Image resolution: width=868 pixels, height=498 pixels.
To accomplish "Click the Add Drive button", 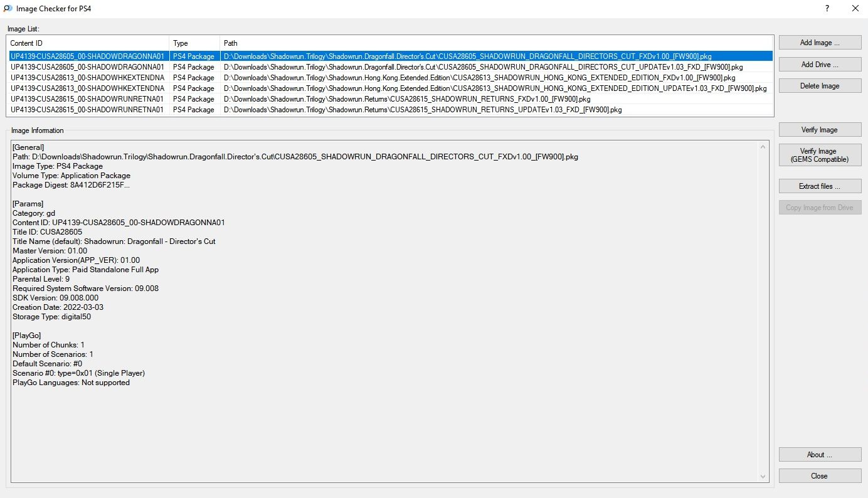I will click(820, 64).
